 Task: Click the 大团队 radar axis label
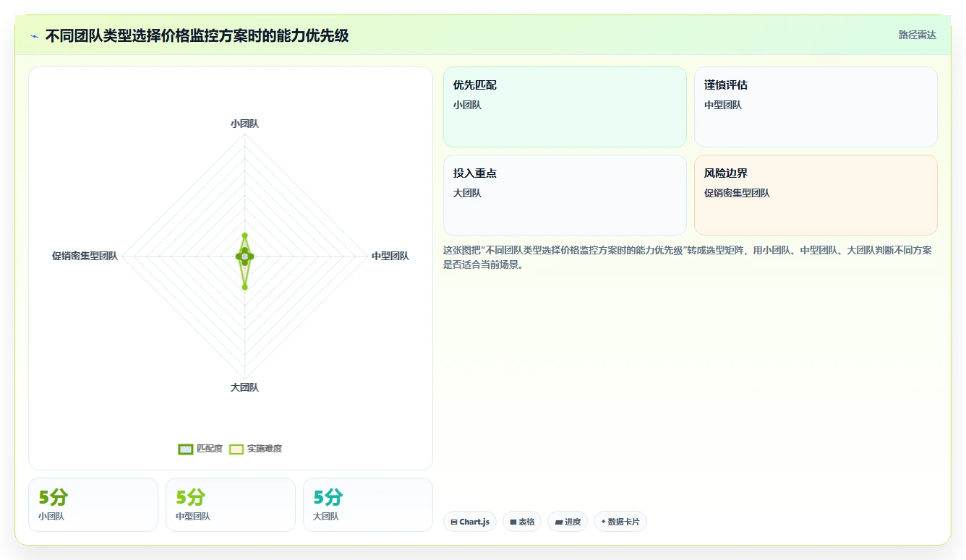tap(244, 387)
